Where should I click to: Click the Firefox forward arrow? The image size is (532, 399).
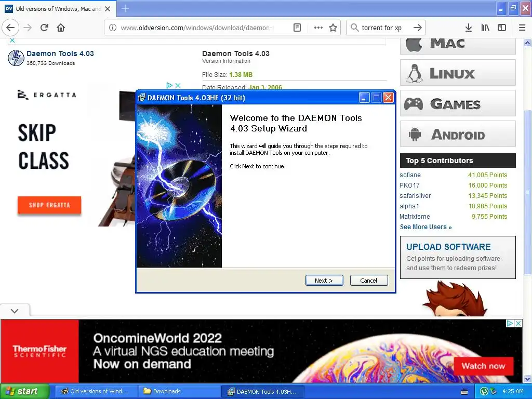coord(28,28)
